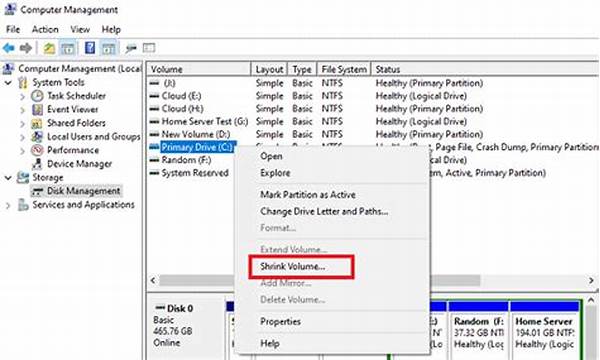Click the disk pane scroll up arrow
The image size is (600, 360).
591,300
